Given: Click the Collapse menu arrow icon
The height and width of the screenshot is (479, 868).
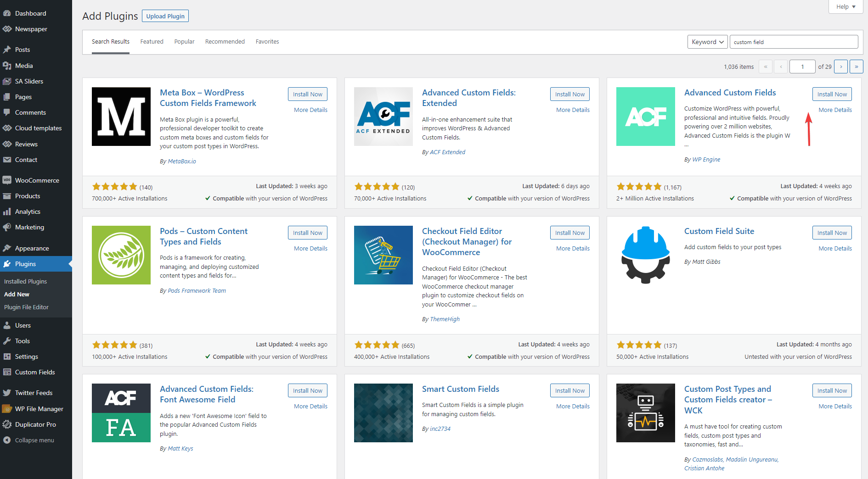Looking at the screenshot, I should [x=7, y=440].
